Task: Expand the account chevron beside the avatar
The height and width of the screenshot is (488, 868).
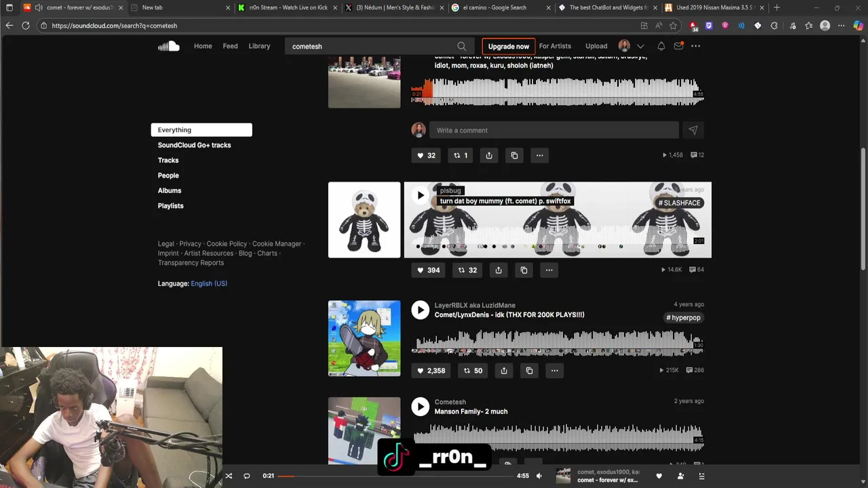Action: coord(640,46)
